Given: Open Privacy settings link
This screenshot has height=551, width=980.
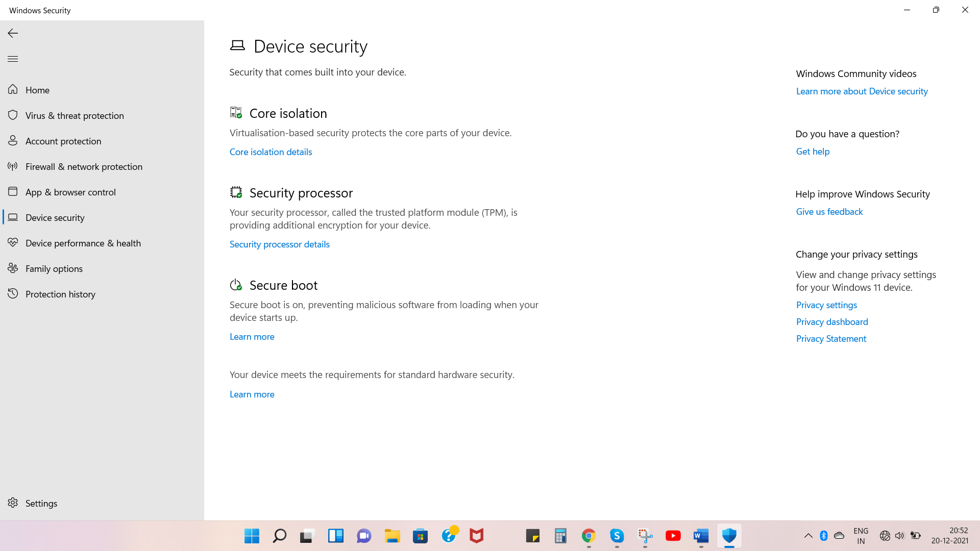Looking at the screenshot, I should 826,304.
